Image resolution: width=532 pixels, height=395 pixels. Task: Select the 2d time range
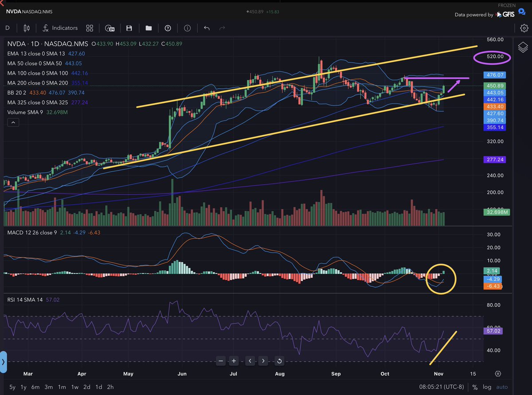tap(86, 387)
